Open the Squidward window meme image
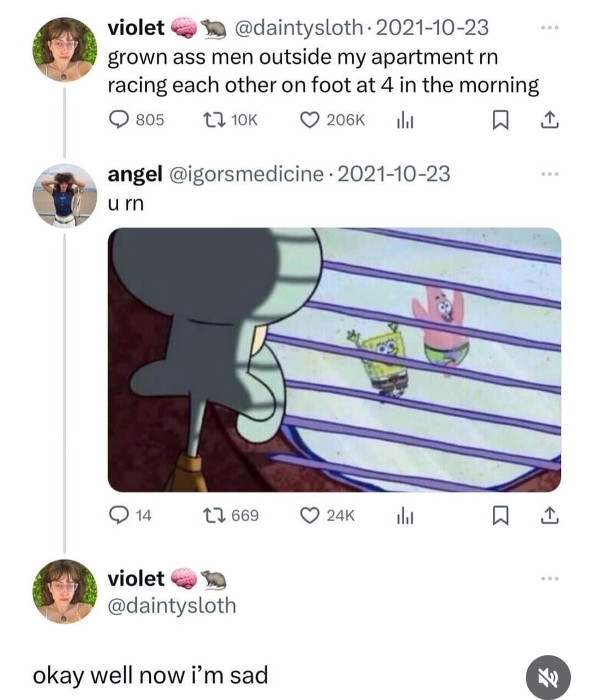The height and width of the screenshot is (700, 594). click(334, 359)
